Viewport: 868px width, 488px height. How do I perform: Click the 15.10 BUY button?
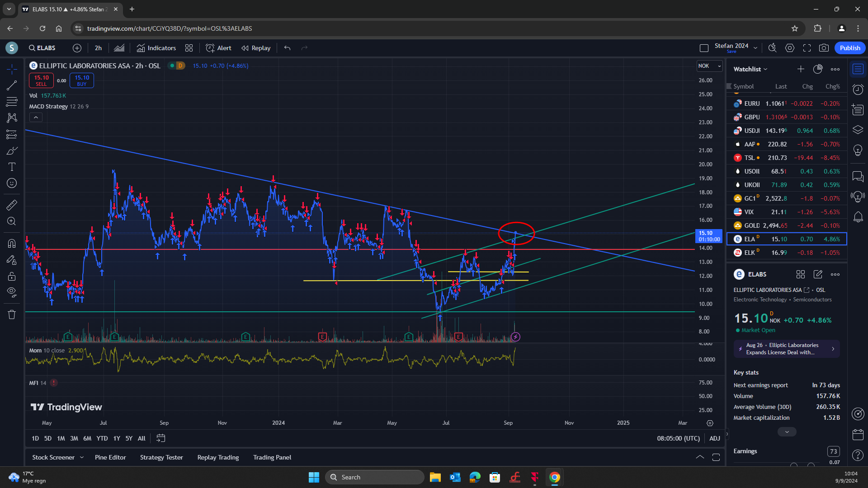[82, 80]
